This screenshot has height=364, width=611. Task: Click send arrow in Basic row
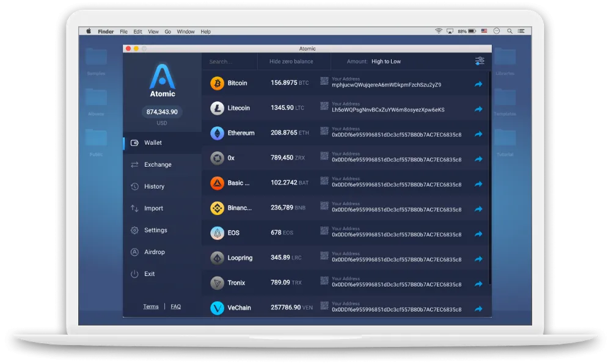click(478, 184)
